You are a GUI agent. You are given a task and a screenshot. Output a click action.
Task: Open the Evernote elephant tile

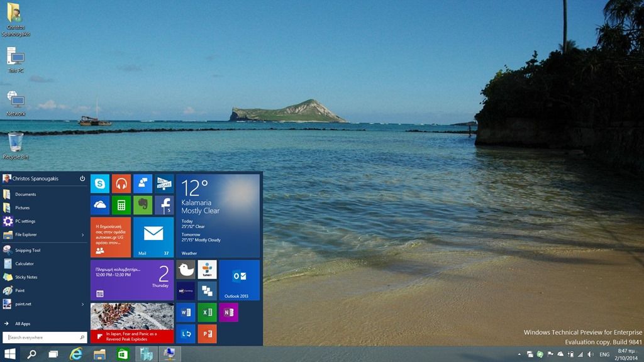[143, 205]
